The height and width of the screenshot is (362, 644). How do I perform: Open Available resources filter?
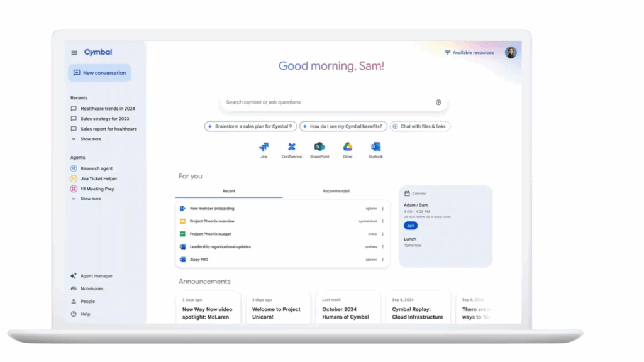[x=469, y=53]
